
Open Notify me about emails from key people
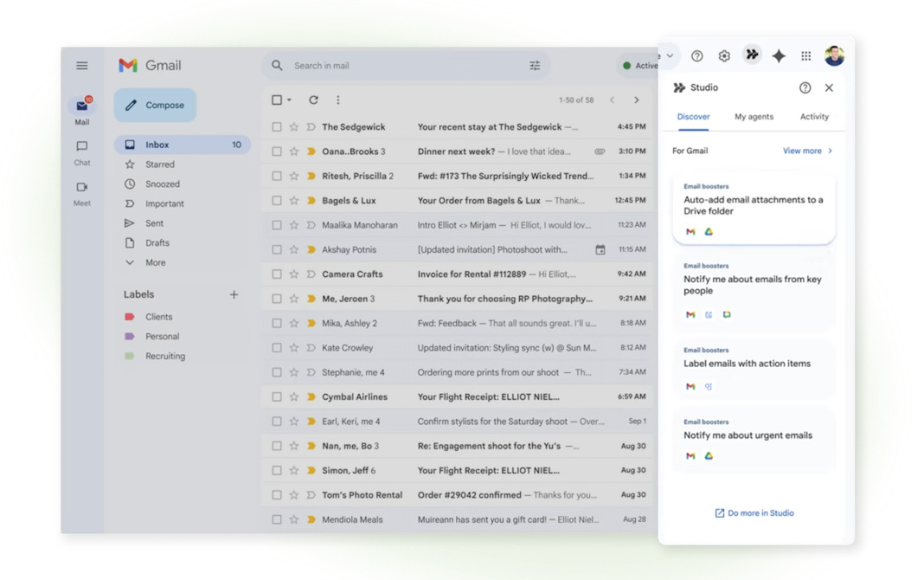point(754,291)
